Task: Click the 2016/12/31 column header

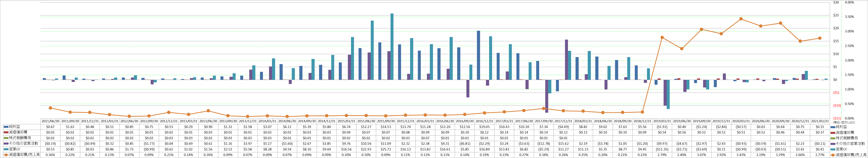Action: (484, 121)
